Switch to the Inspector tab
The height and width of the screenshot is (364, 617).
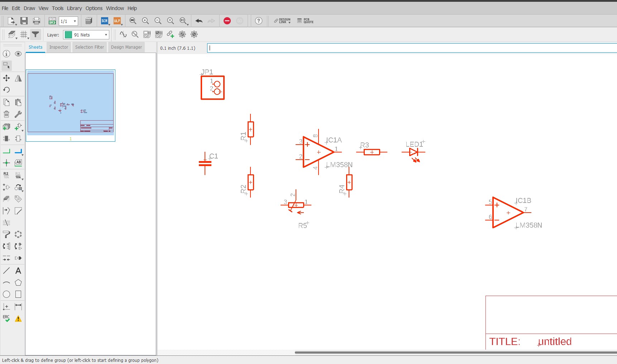[58, 47]
